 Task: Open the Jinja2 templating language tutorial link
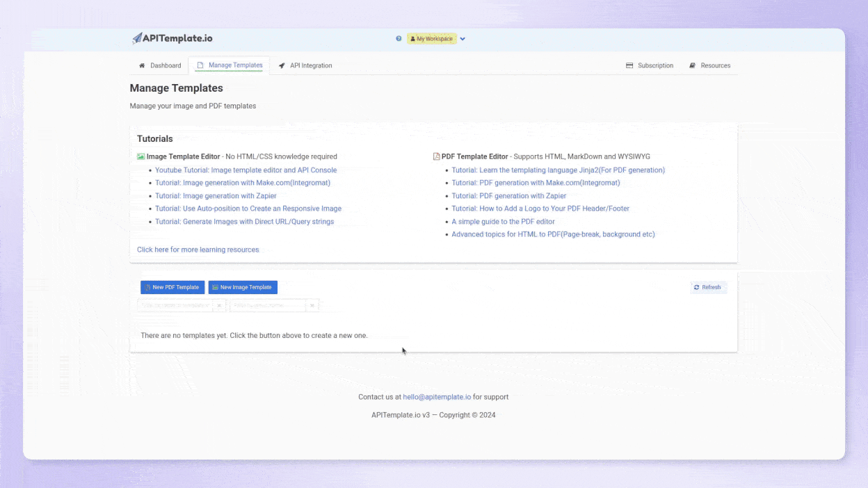tap(558, 170)
